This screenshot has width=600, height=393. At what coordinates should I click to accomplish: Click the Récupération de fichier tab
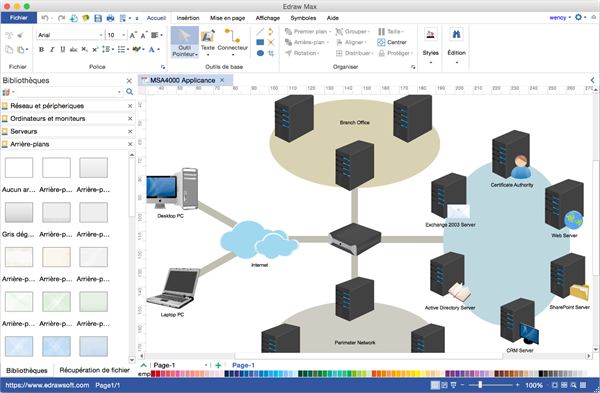pos(95,370)
